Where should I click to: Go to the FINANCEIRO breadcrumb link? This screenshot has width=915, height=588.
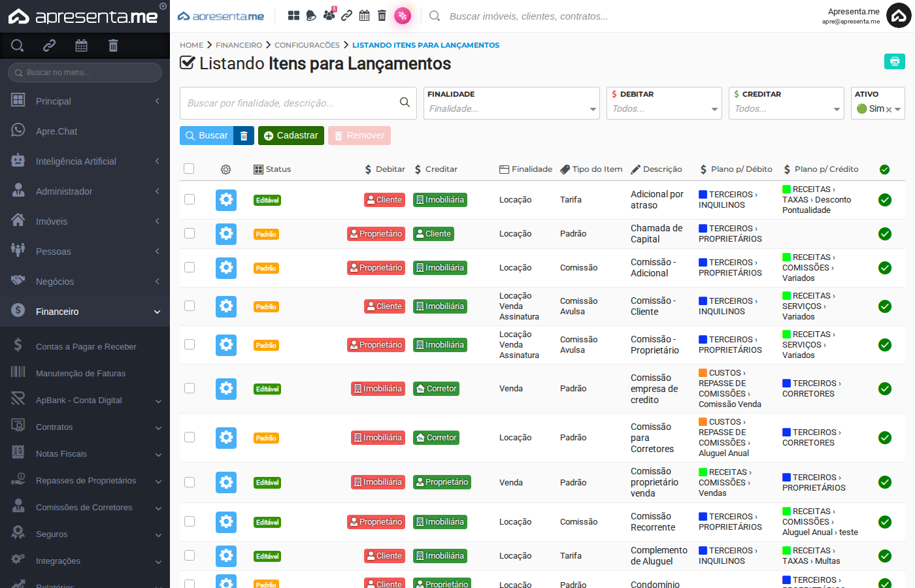[239, 45]
